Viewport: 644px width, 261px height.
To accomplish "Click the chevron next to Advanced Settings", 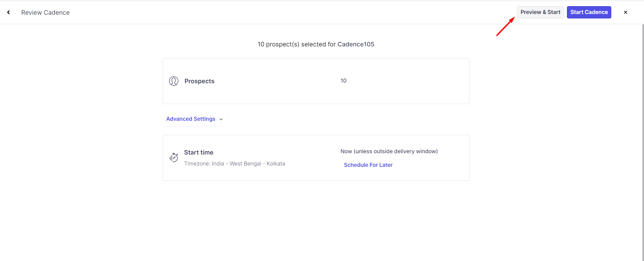I will pos(221,119).
